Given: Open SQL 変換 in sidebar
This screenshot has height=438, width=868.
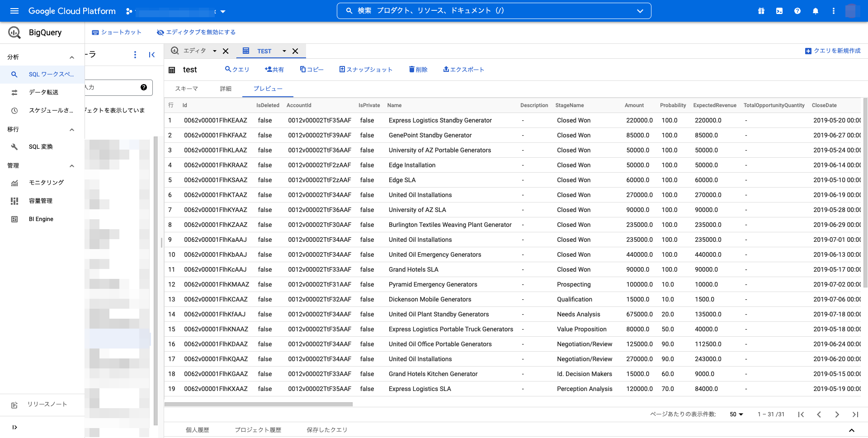Looking at the screenshot, I should click(42, 146).
